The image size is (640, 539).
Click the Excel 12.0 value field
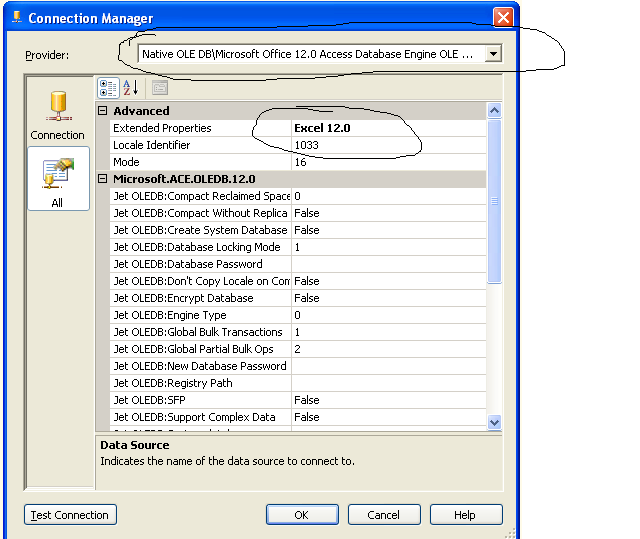(x=389, y=128)
